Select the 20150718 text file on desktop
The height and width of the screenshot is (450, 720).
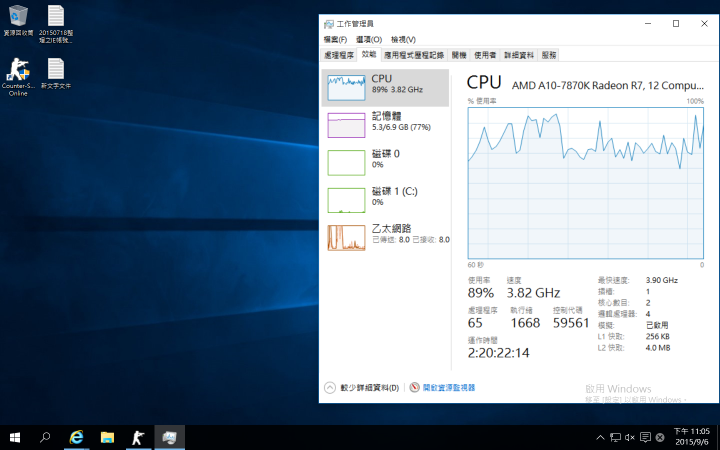coord(56,24)
